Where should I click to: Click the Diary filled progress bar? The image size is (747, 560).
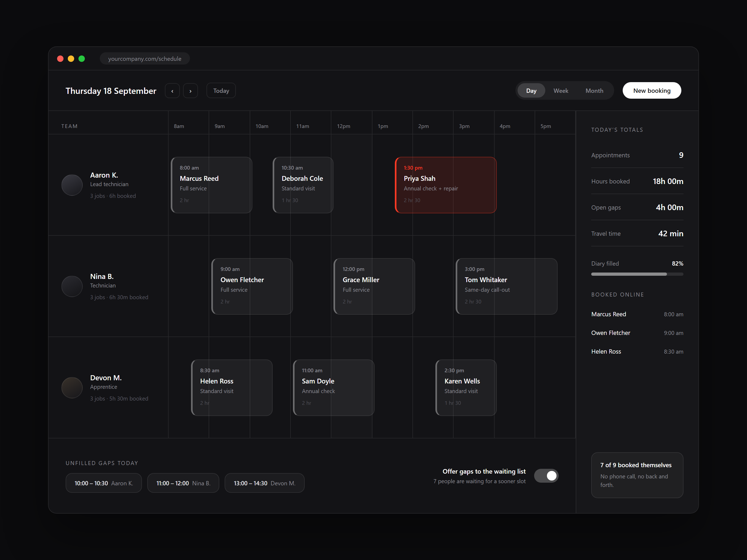click(x=637, y=274)
